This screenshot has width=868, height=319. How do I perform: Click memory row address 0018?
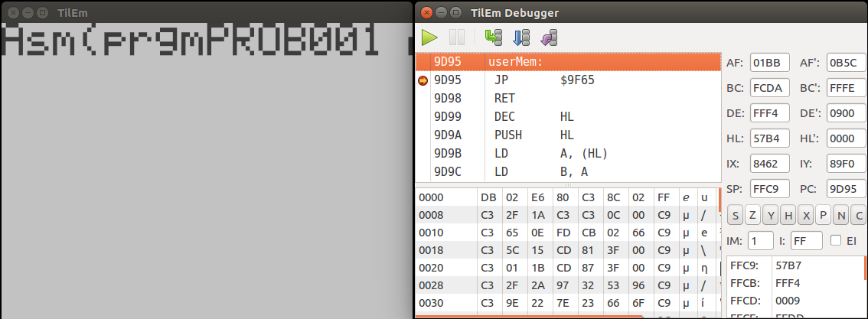[x=431, y=250]
